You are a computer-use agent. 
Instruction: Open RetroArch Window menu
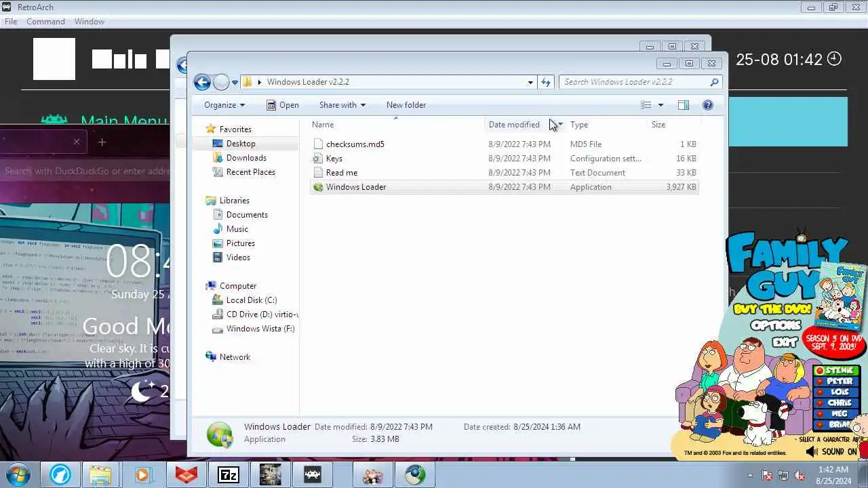tap(90, 22)
